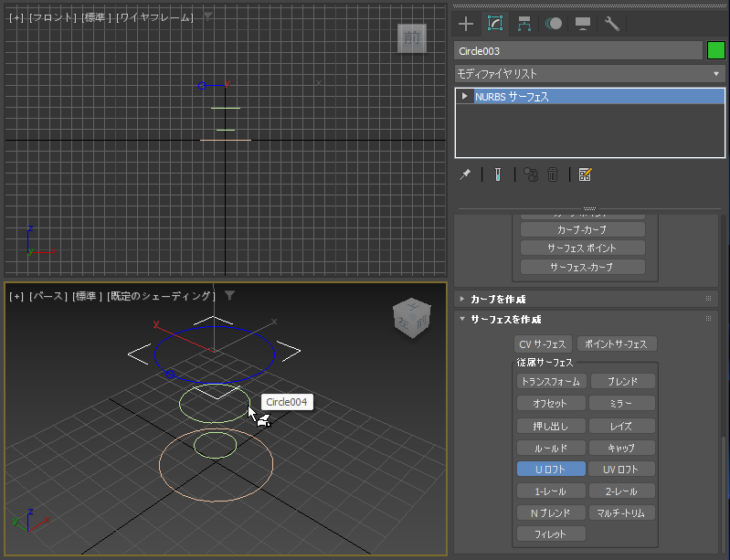Open the [既定のシェーディング] shading menu

pos(161,297)
